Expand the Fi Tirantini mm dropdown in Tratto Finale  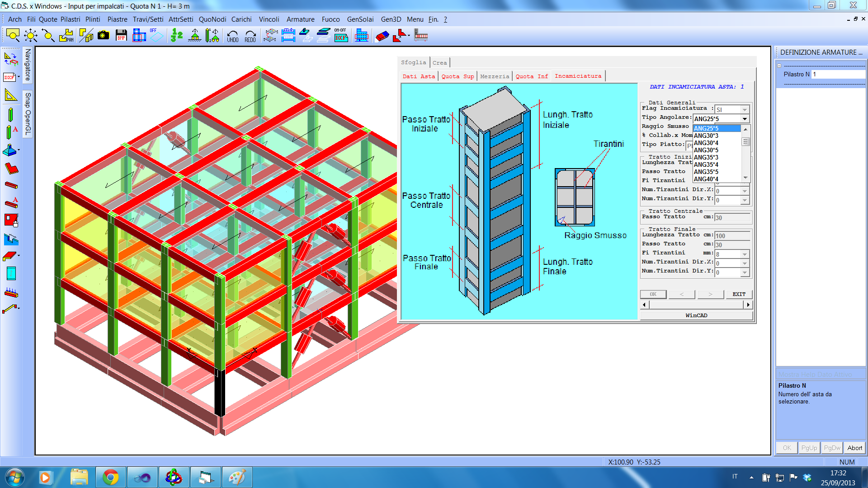(745, 254)
